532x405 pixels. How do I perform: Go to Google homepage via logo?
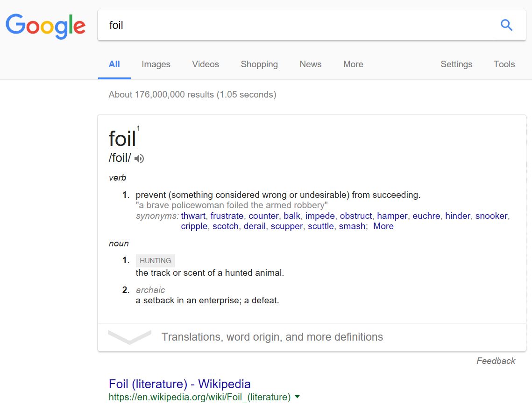[45, 26]
